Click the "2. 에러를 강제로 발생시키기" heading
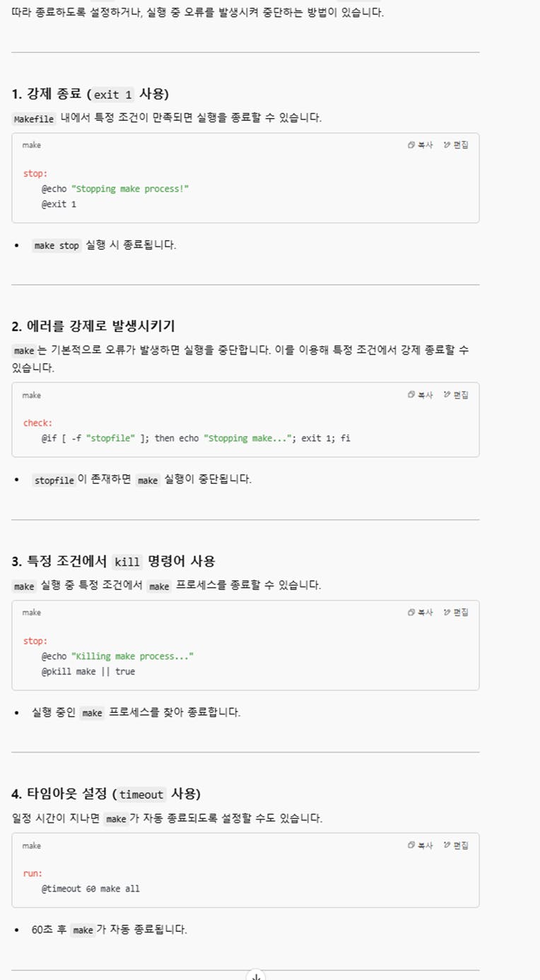Image resolution: width=540 pixels, height=980 pixels. point(93,326)
